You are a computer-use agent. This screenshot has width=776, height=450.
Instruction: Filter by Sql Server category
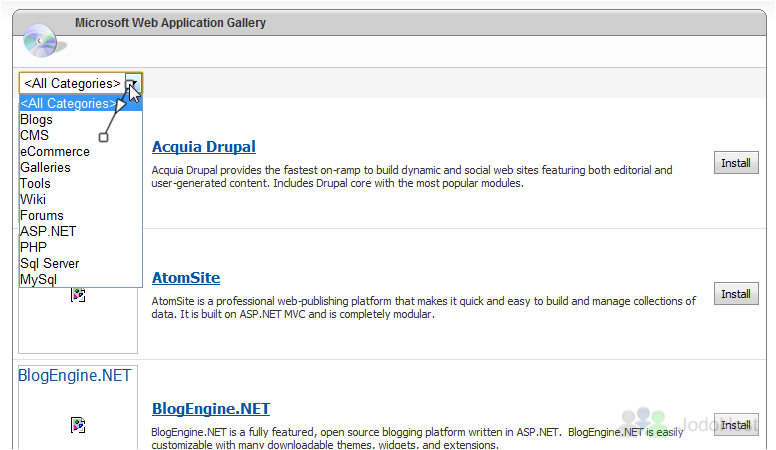[x=81, y=263]
